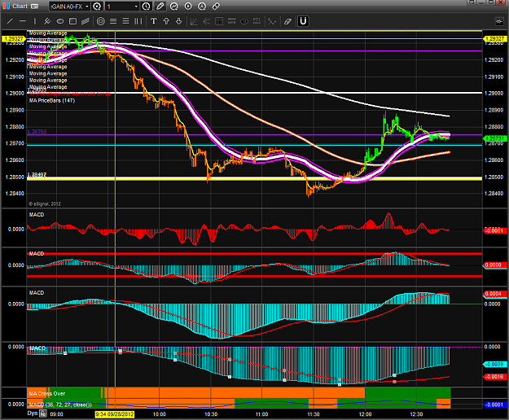
Task: Click the PTI tool icon
Action: pyautogui.click(x=257, y=21)
